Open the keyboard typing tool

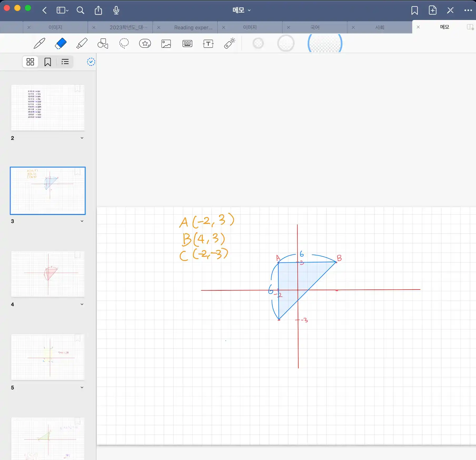[x=187, y=43]
